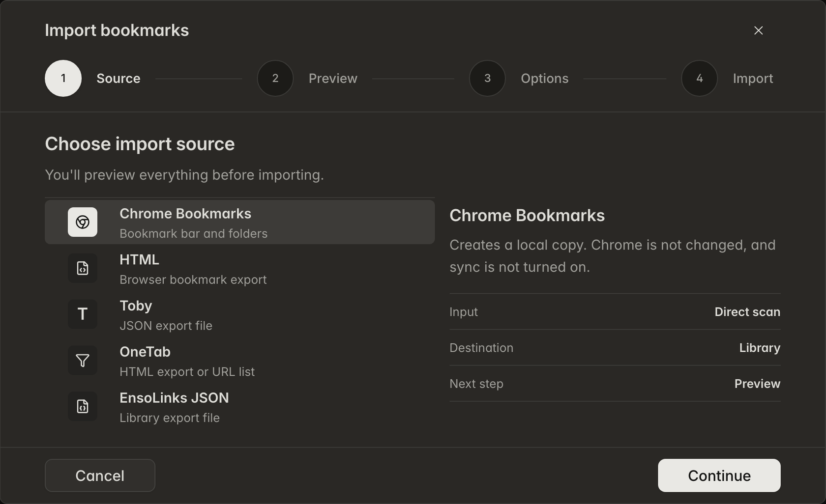
Task: Click the 'Bookmark bar and folders' description
Action: point(194,234)
